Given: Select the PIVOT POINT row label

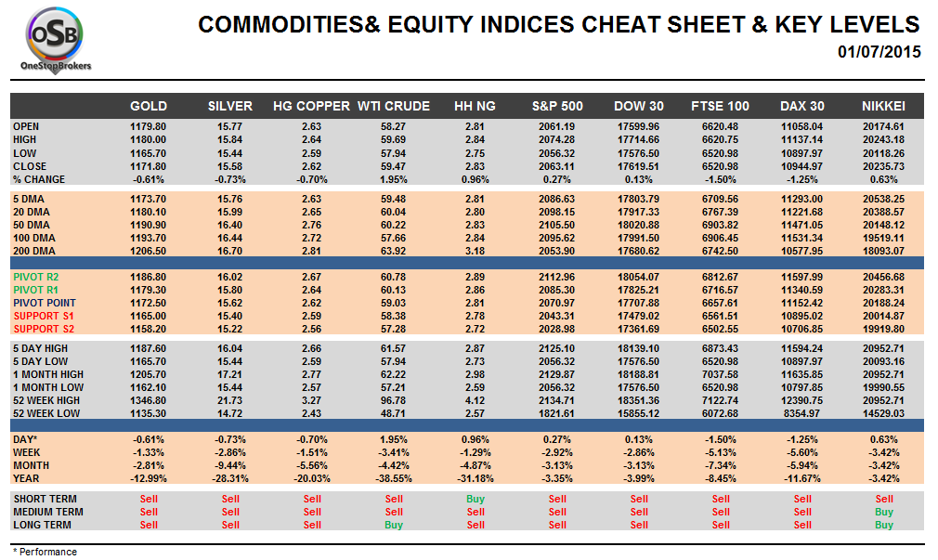Looking at the screenshot, I should coord(45,303).
